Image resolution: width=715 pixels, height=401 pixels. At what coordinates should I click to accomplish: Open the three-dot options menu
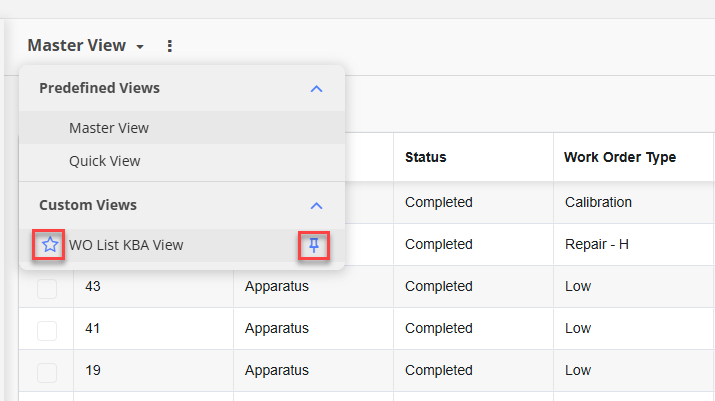pos(170,46)
